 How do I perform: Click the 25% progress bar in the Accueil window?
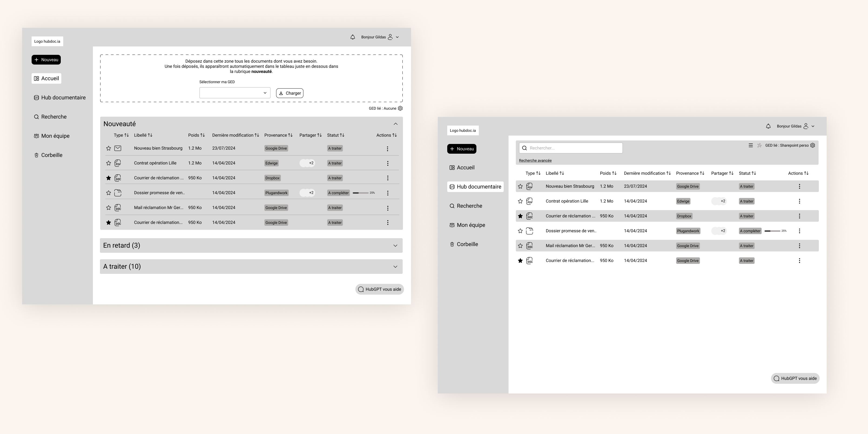(x=361, y=193)
